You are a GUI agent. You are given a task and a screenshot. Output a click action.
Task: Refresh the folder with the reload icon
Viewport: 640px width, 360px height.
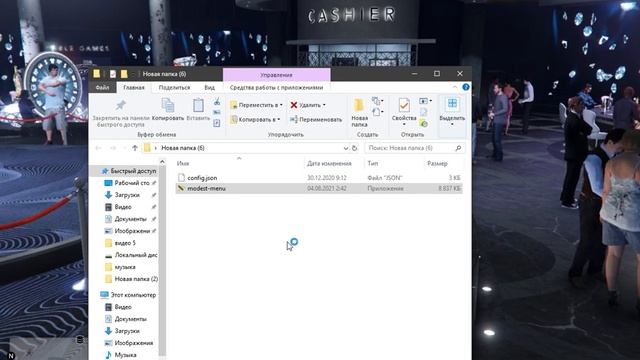354,148
